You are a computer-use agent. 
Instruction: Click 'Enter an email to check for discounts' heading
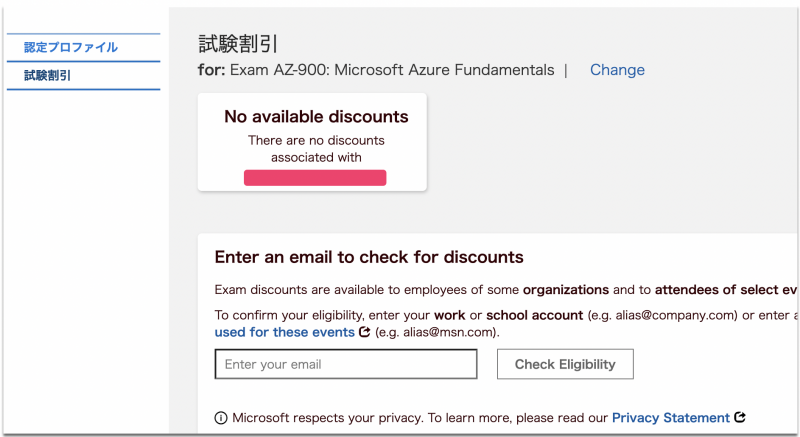pyautogui.click(x=369, y=258)
